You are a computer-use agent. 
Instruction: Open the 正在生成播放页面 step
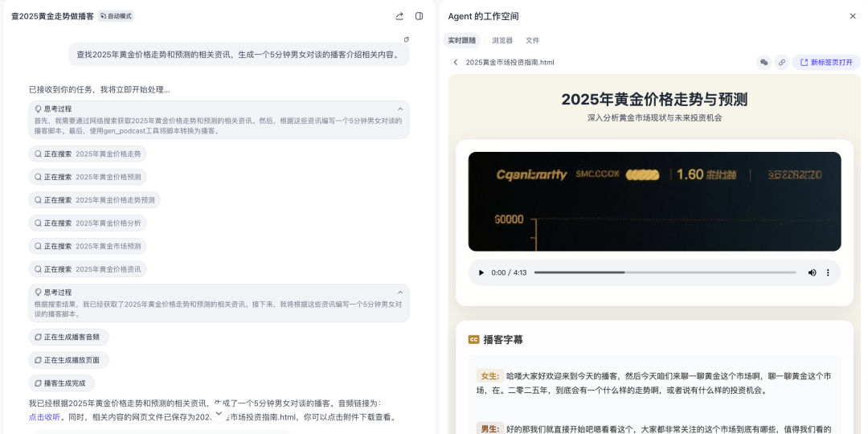[68, 360]
